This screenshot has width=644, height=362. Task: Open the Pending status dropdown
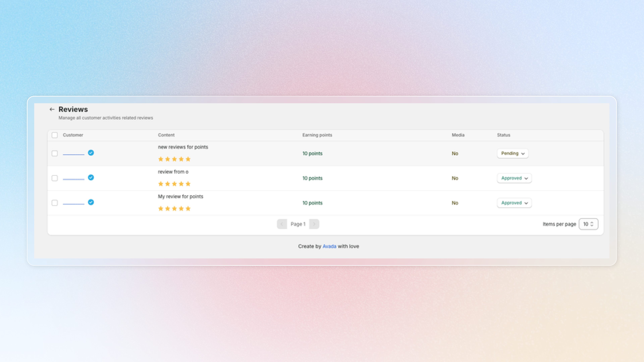pyautogui.click(x=513, y=153)
